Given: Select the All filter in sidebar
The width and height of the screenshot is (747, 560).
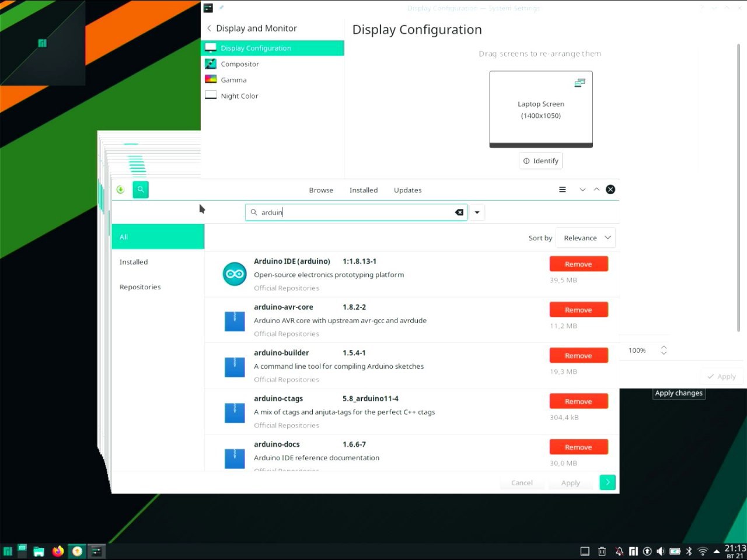Looking at the screenshot, I should [158, 237].
